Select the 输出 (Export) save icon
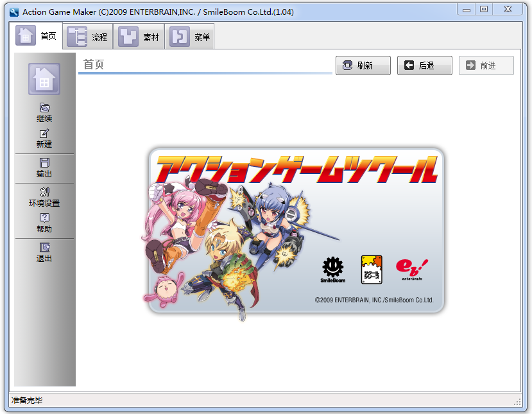Viewport: 532px width, 414px height. click(x=44, y=163)
